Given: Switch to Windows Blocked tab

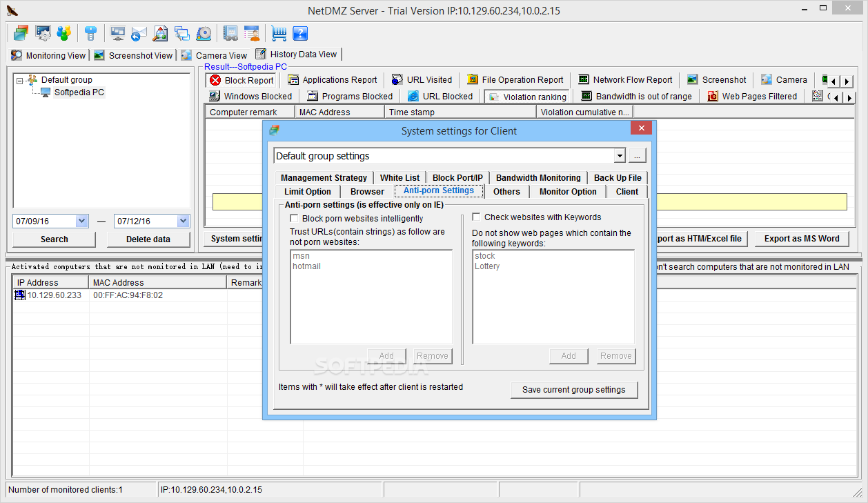Looking at the screenshot, I should click(251, 97).
